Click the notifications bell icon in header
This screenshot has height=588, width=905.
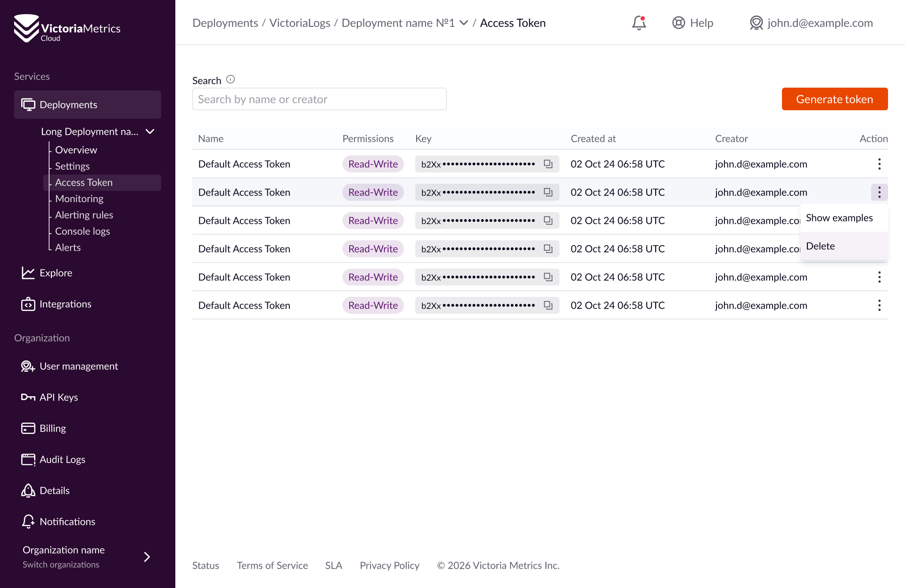(639, 23)
